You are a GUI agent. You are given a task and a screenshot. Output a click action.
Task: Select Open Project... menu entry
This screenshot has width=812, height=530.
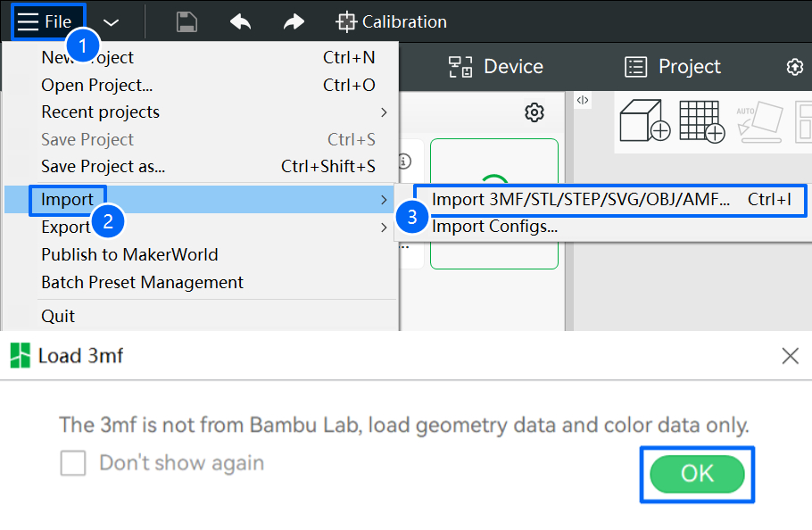click(x=201, y=85)
